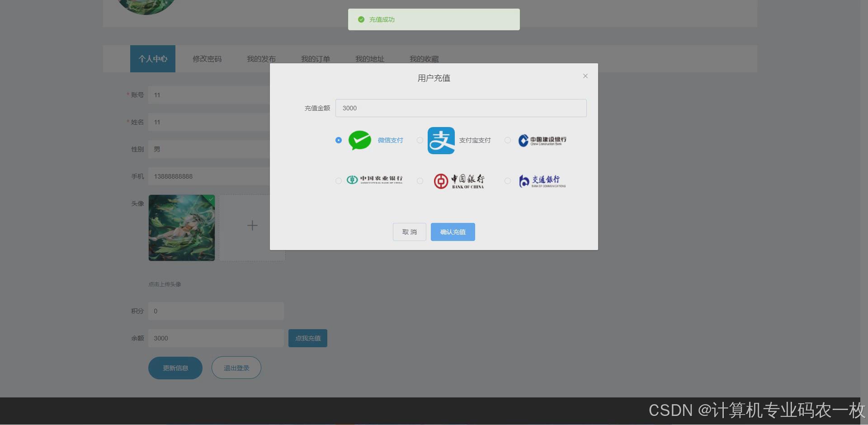Click the uploaded avatar thumbnail image
Viewport: 868px width, 425px height.
point(182,228)
